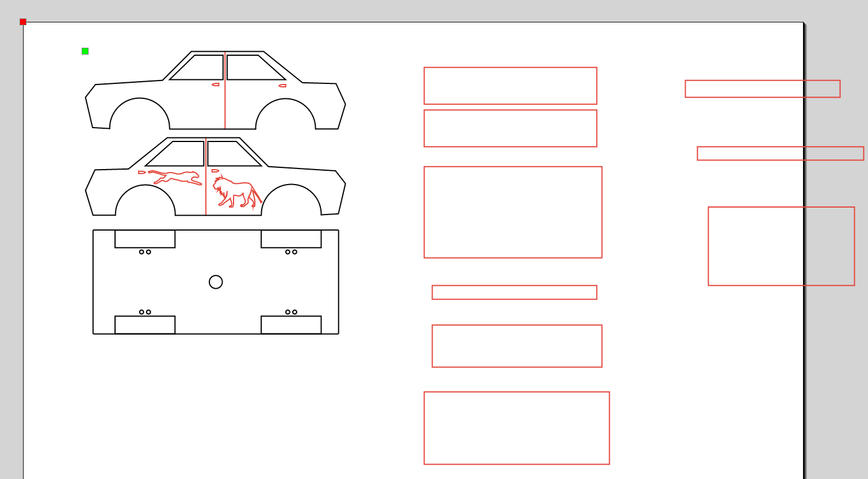Viewport: 868px width, 479px height.
Task: Select the window above the cheetah graphic
Action: pyautogui.click(x=175, y=154)
